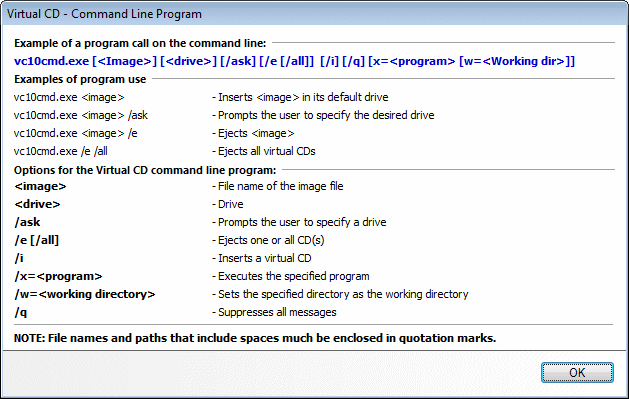Click the bold <image> option
The image size is (629, 399).
[40, 186]
